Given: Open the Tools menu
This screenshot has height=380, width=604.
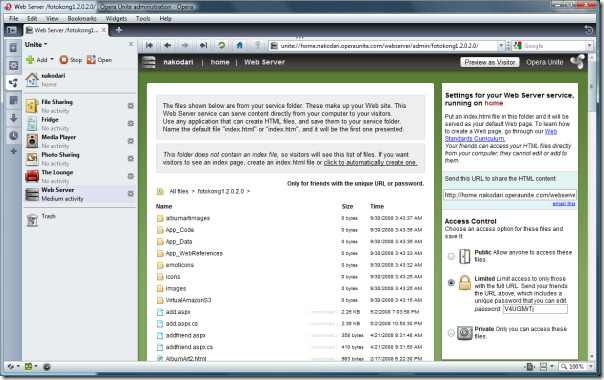Looking at the screenshot, I should click(143, 18).
